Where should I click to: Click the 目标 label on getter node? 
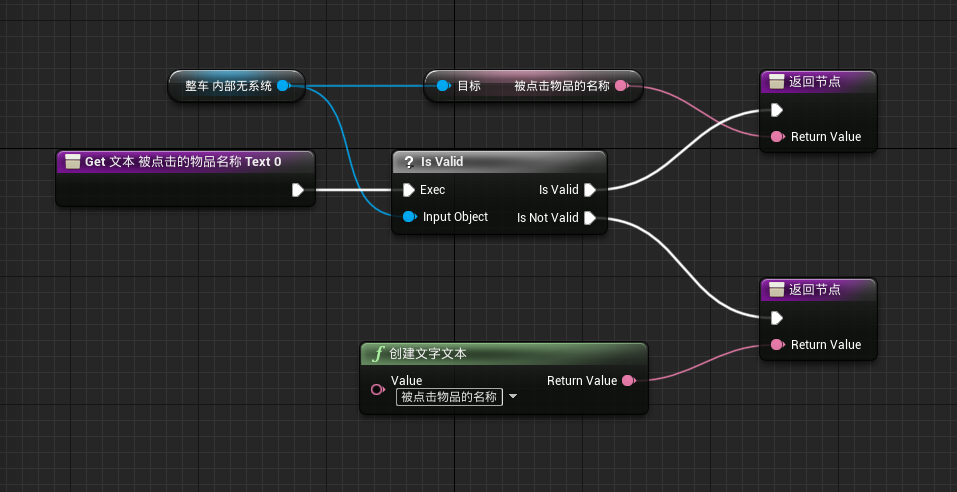469,86
